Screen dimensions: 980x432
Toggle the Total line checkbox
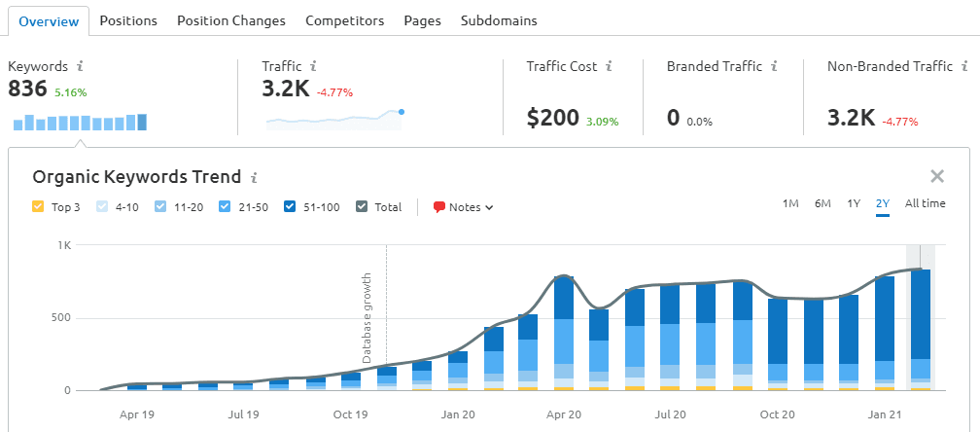click(x=362, y=207)
